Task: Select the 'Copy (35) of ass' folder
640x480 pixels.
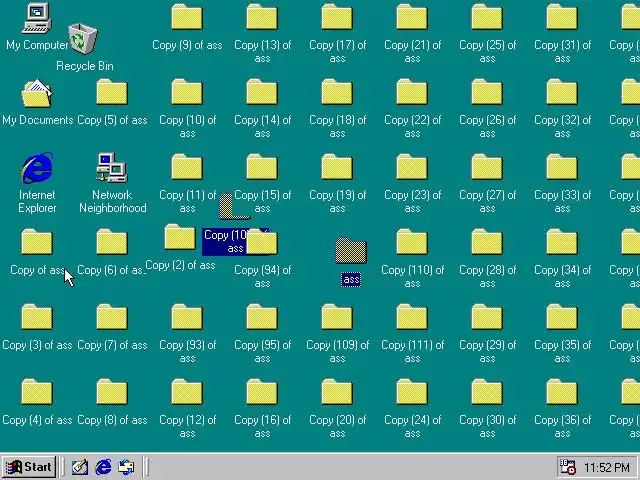Action: pyautogui.click(x=562, y=318)
